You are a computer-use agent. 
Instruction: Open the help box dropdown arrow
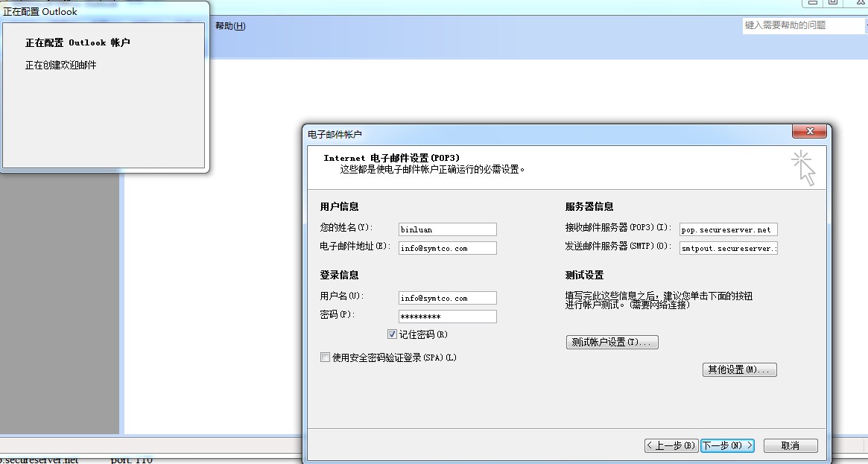click(x=866, y=25)
